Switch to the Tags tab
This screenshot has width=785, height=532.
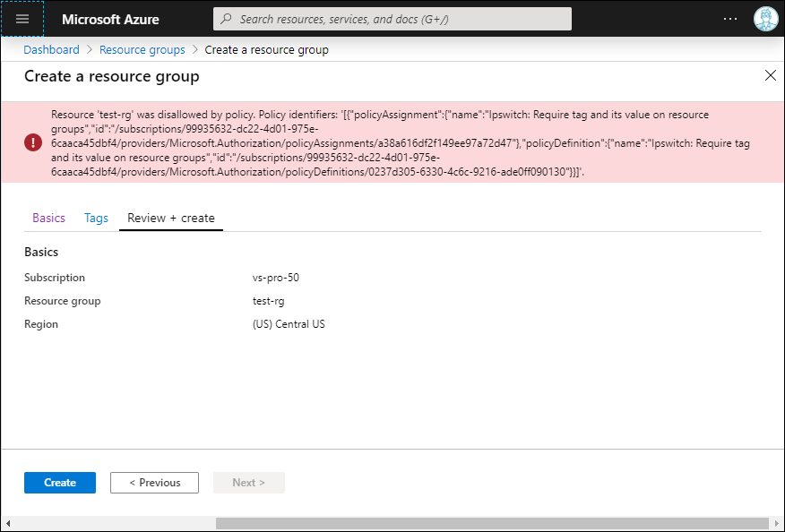coord(96,218)
